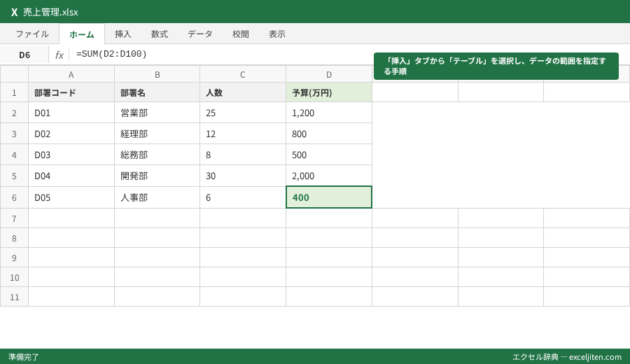Select row 11 header

coord(14,297)
